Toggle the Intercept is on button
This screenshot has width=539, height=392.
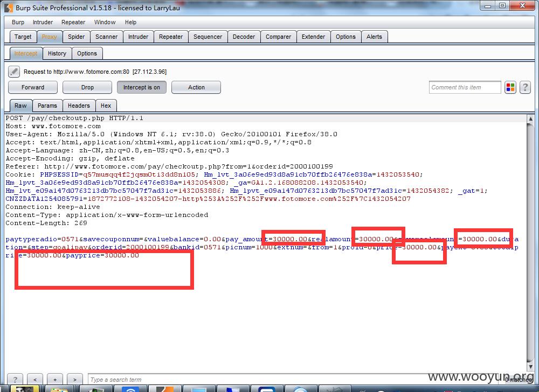coord(142,87)
